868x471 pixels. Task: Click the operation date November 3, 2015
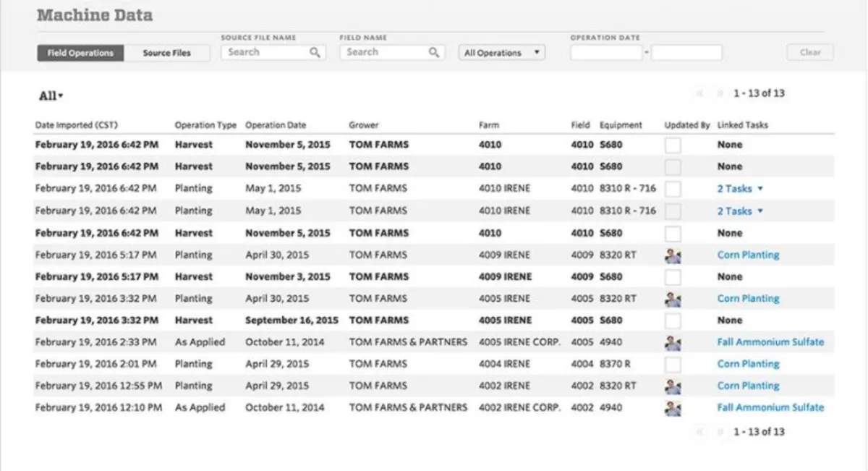(x=288, y=276)
